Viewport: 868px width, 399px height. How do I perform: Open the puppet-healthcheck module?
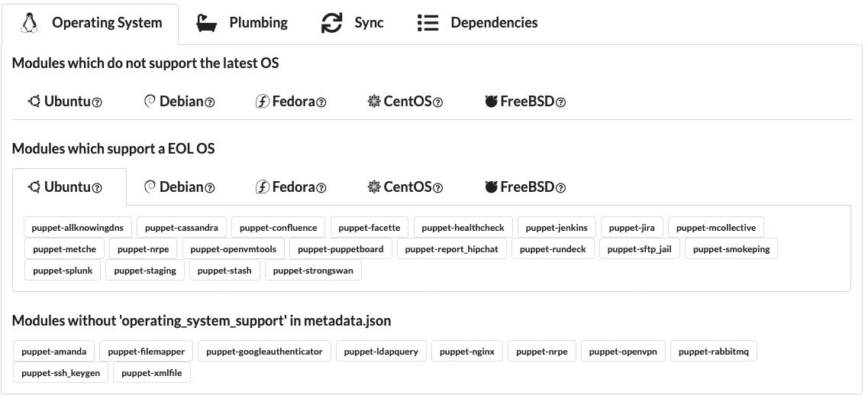coord(463,227)
